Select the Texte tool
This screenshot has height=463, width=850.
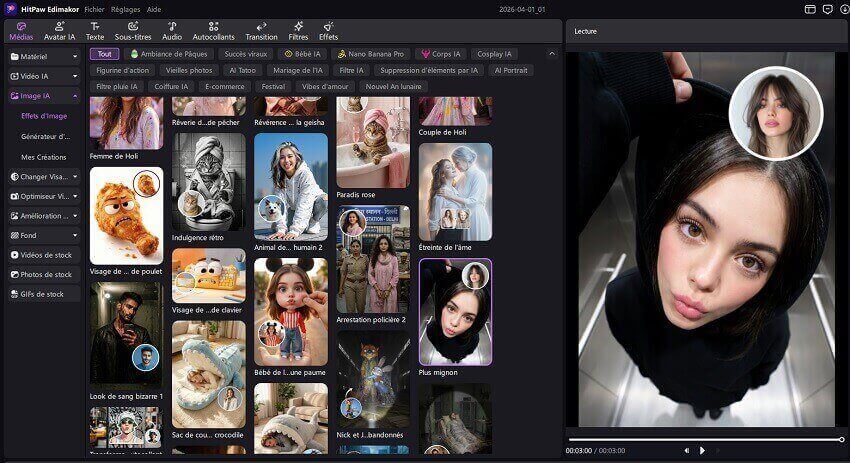(95, 30)
